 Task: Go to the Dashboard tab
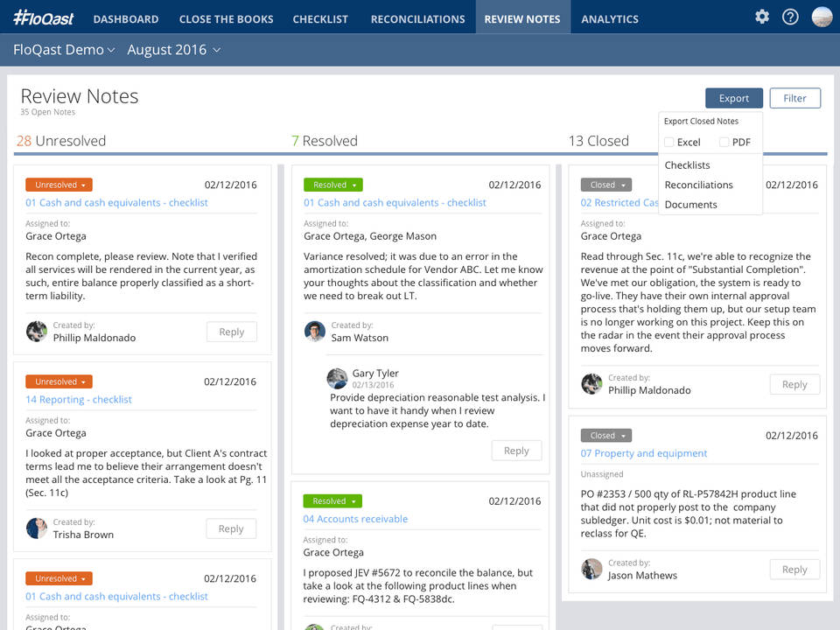(x=126, y=19)
